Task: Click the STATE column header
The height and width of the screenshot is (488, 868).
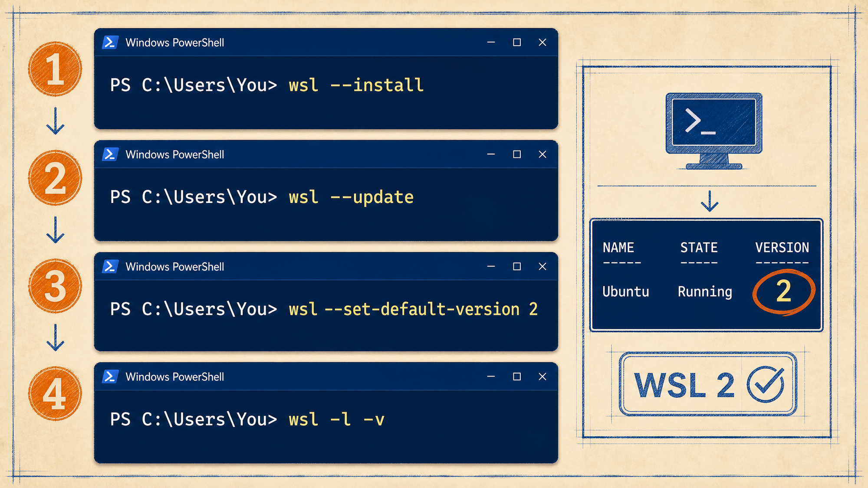Action: 699,248
